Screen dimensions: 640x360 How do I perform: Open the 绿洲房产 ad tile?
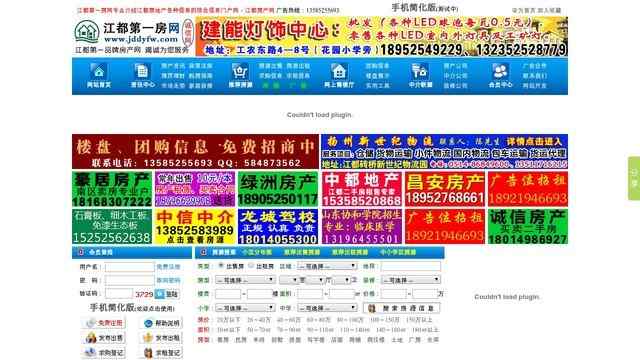(278, 189)
